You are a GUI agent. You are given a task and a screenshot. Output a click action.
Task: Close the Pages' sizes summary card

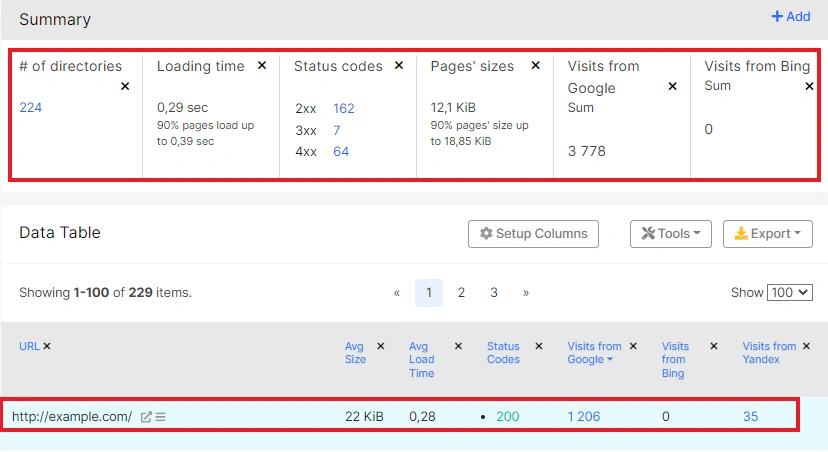(535, 66)
